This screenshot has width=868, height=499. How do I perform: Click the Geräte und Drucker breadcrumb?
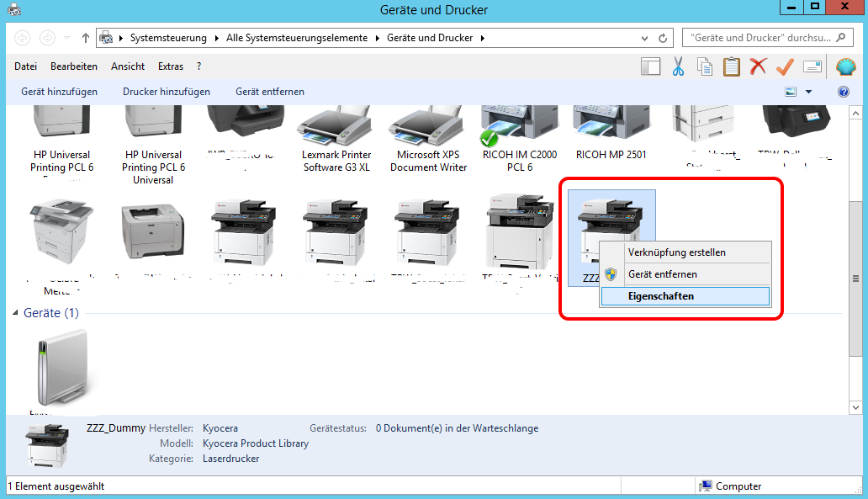coord(430,38)
